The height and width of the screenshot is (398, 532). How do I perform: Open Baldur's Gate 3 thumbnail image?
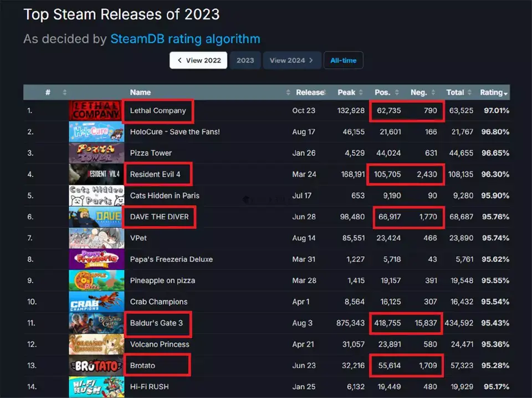pos(96,323)
